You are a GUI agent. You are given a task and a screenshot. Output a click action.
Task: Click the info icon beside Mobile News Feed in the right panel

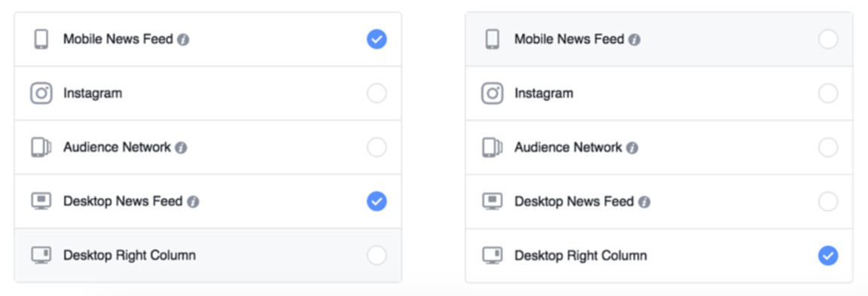pos(634,40)
